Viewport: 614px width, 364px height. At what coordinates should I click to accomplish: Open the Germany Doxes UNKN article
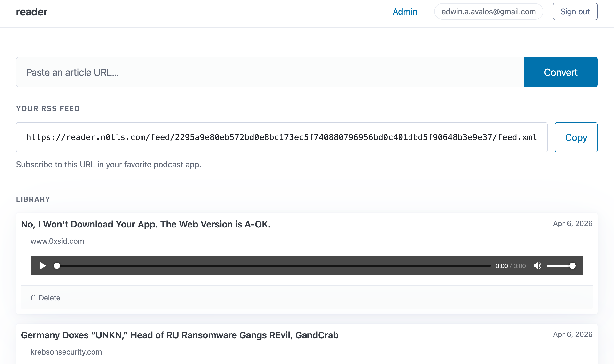point(180,335)
